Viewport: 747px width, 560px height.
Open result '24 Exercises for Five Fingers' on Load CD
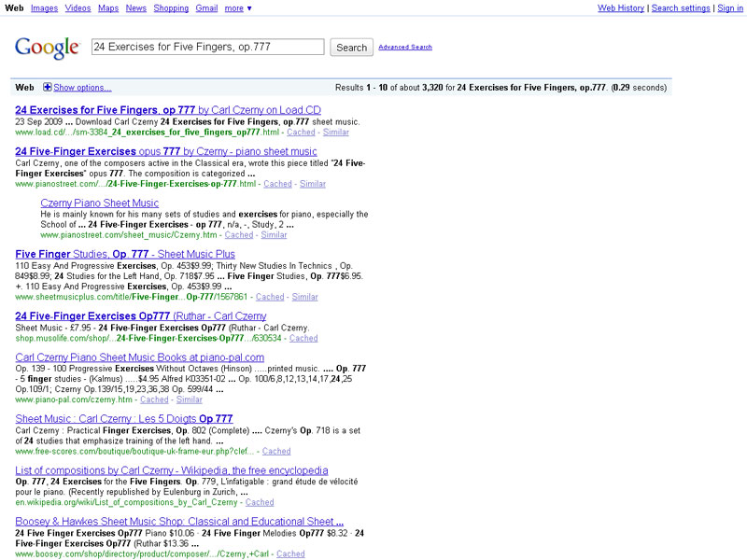(168, 110)
